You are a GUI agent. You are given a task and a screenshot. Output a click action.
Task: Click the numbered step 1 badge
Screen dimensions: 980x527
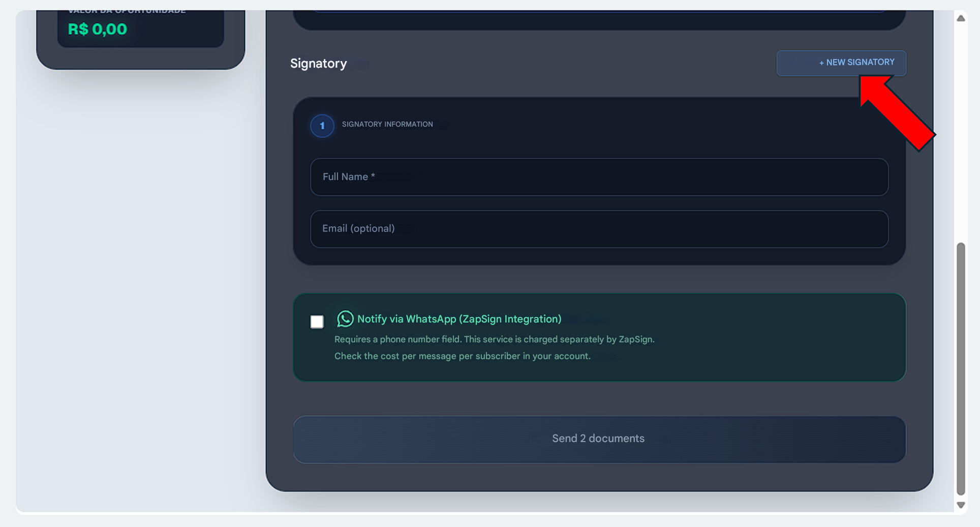[322, 126]
